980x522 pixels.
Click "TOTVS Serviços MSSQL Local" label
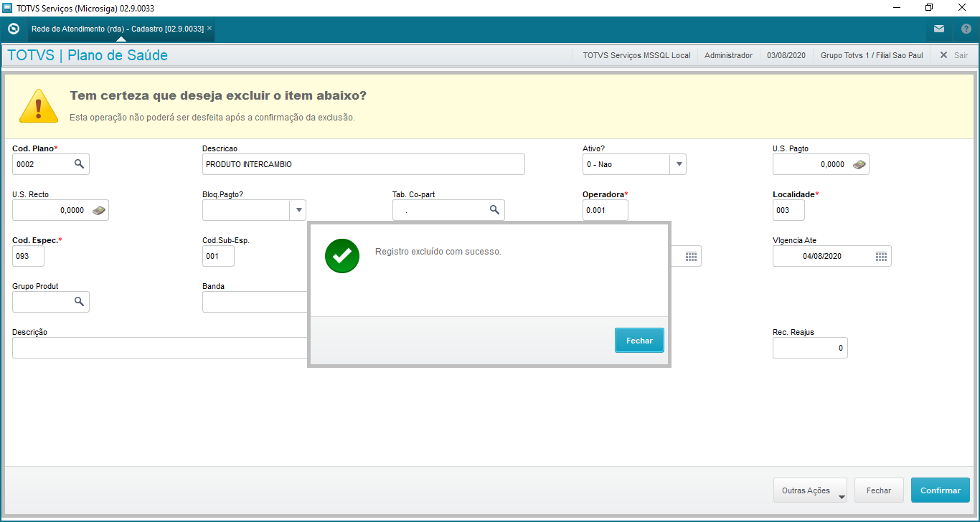[x=637, y=55]
